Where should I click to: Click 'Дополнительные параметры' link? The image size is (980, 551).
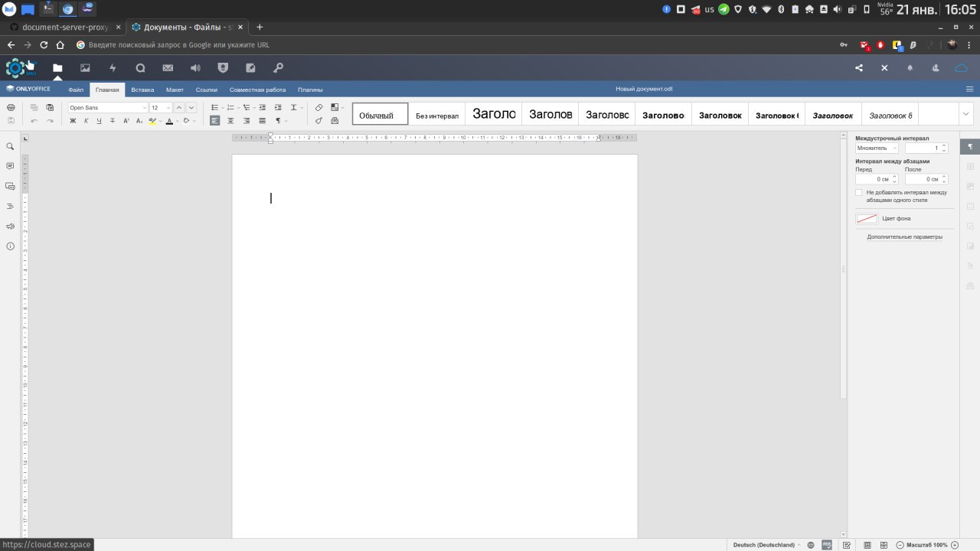pos(904,237)
